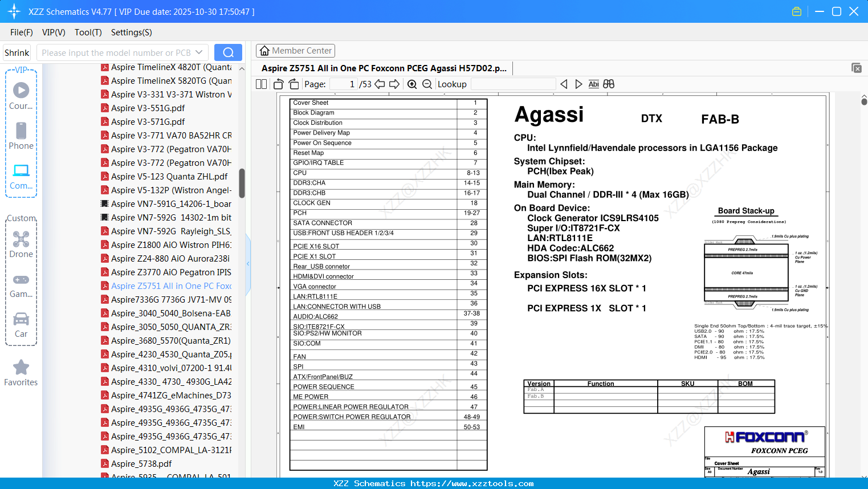Open Aspire Z3770 AiO Pegatron file

tap(166, 272)
